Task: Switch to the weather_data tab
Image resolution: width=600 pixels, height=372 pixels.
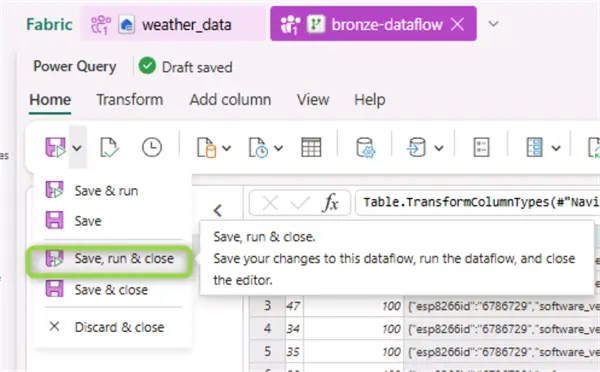Action: click(x=173, y=24)
